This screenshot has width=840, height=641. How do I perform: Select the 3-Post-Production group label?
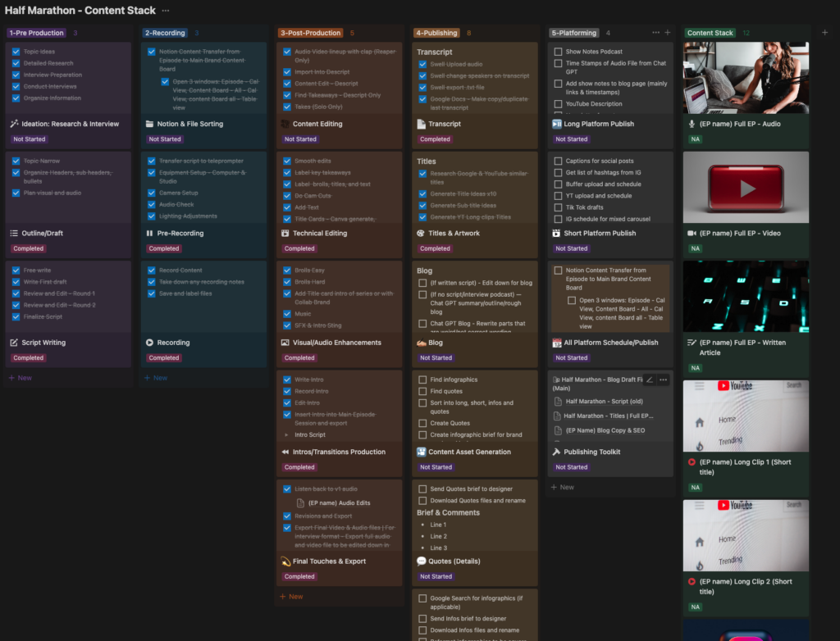[x=311, y=33]
